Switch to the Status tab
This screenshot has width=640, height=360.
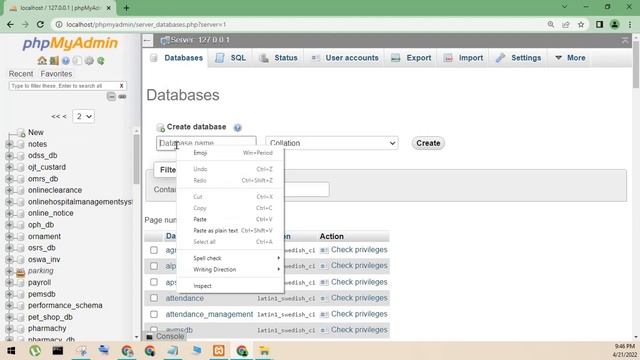278,58
